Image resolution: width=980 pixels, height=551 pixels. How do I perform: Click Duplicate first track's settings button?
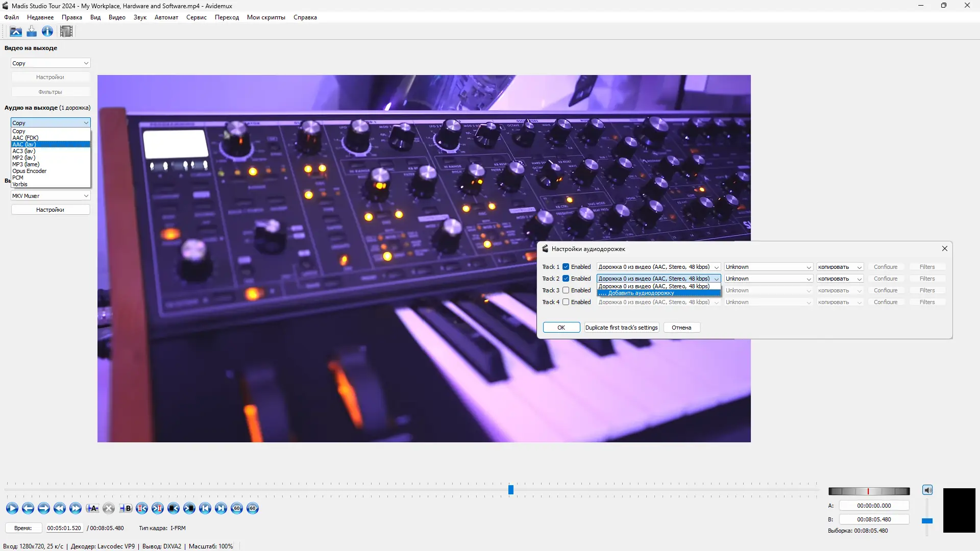coord(621,328)
